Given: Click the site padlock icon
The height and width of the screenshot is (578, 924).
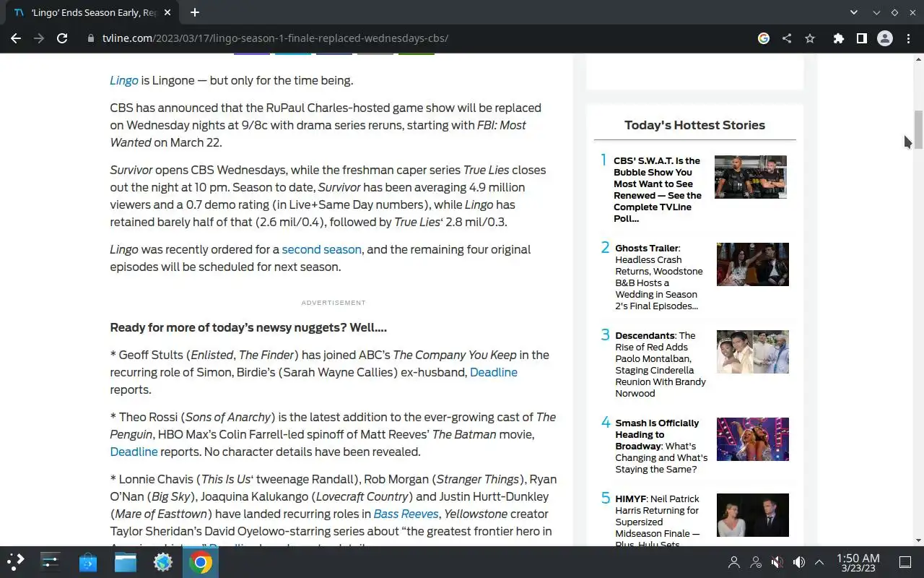Looking at the screenshot, I should pyautogui.click(x=91, y=38).
